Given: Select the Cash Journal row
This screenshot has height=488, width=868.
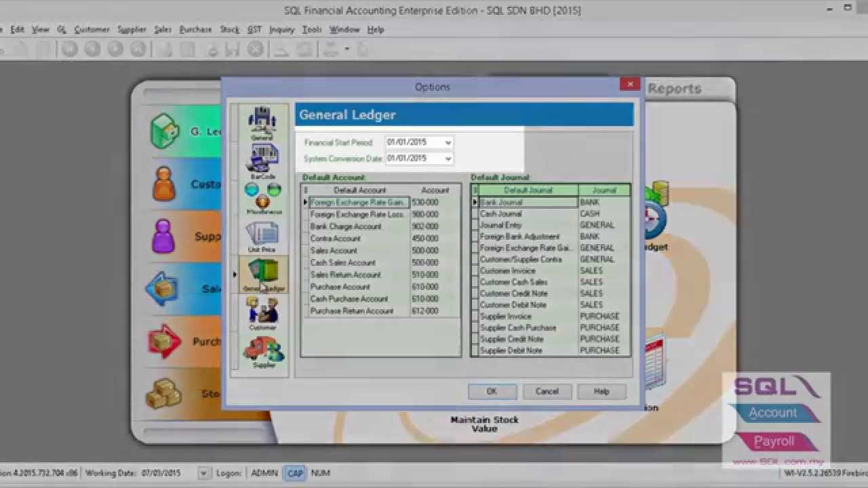Looking at the screenshot, I should (x=551, y=213).
